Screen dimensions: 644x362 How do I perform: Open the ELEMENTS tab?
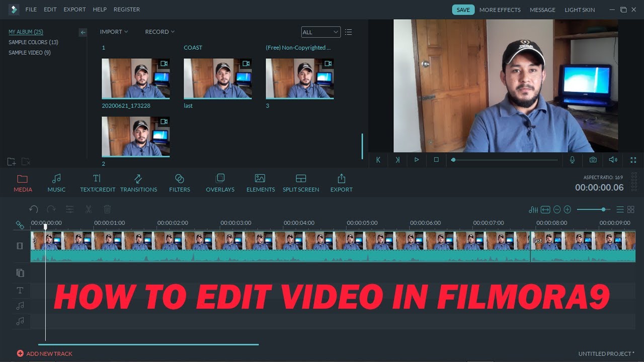260,183
